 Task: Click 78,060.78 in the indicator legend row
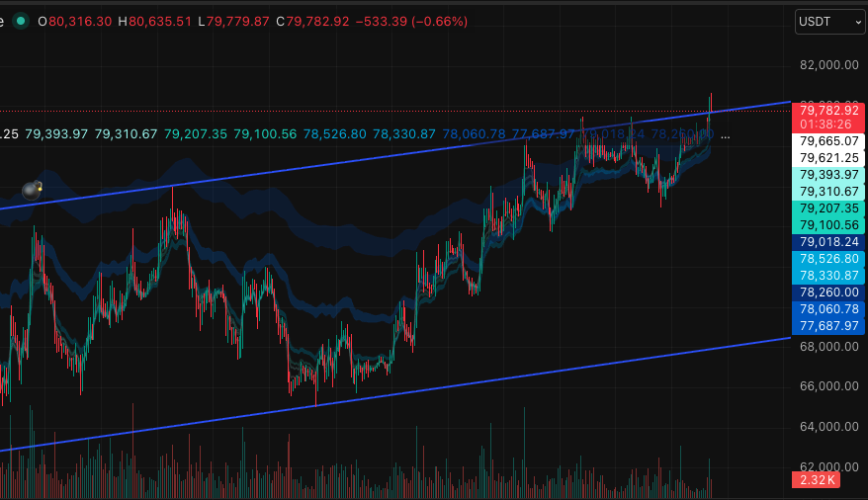[x=474, y=134]
